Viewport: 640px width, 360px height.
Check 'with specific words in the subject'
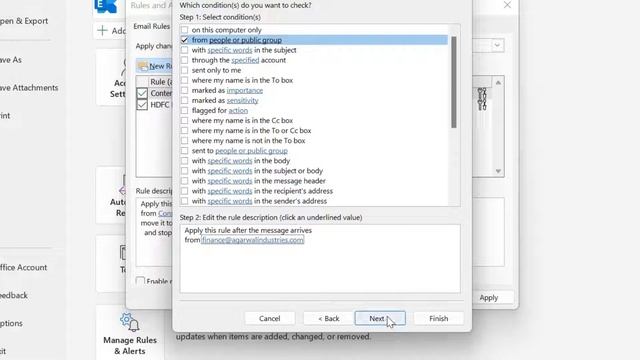tap(184, 50)
